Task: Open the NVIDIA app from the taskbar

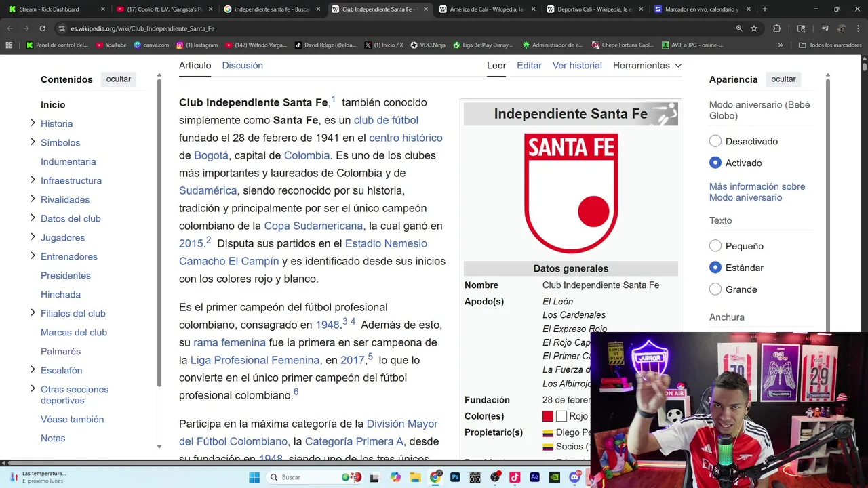Action: tap(555, 477)
